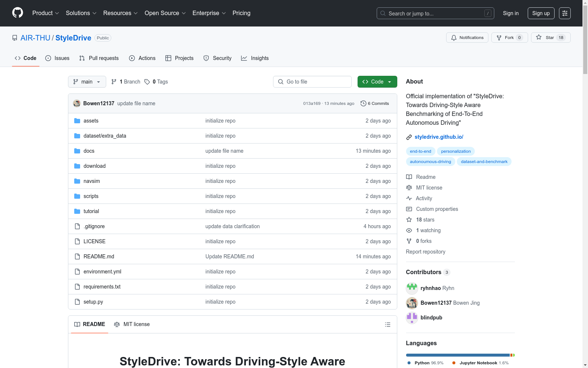Click the Python language color dot

pyautogui.click(x=409, y=363)
